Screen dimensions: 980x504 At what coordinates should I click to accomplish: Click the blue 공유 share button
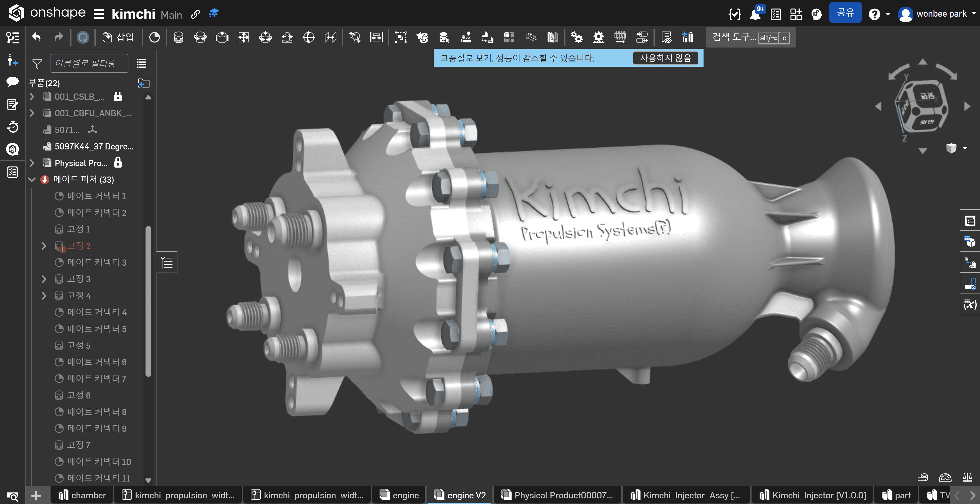click(845, 13)
